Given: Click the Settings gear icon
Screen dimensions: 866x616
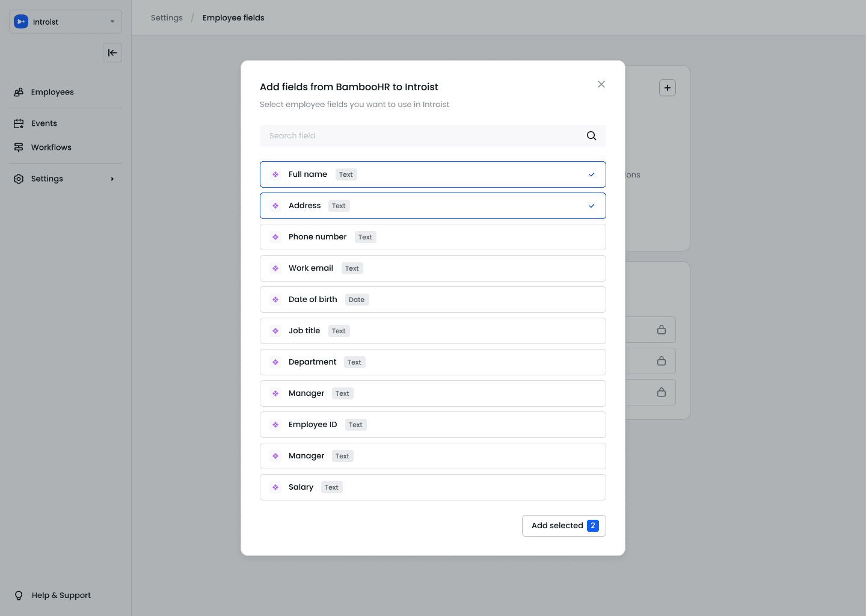Looking at the screenshot, I should (x=19, y=179).
